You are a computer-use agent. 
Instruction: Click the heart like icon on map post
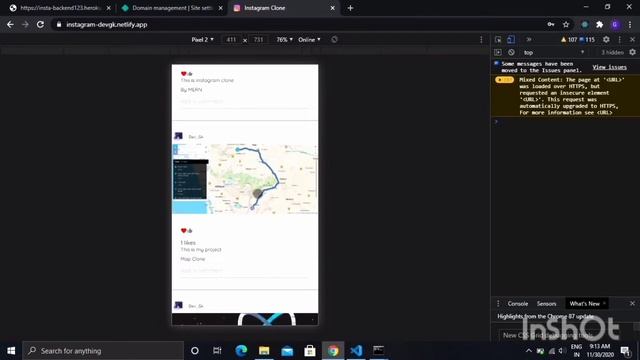pyautogui.click(x=184, y=231)
